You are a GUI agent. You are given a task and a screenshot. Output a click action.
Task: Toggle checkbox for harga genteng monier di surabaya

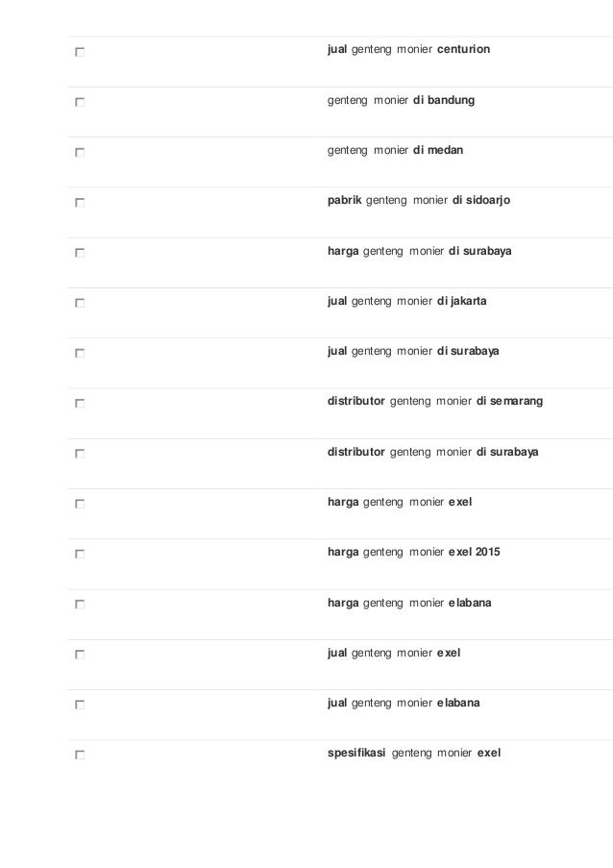(x=79, y=253)
